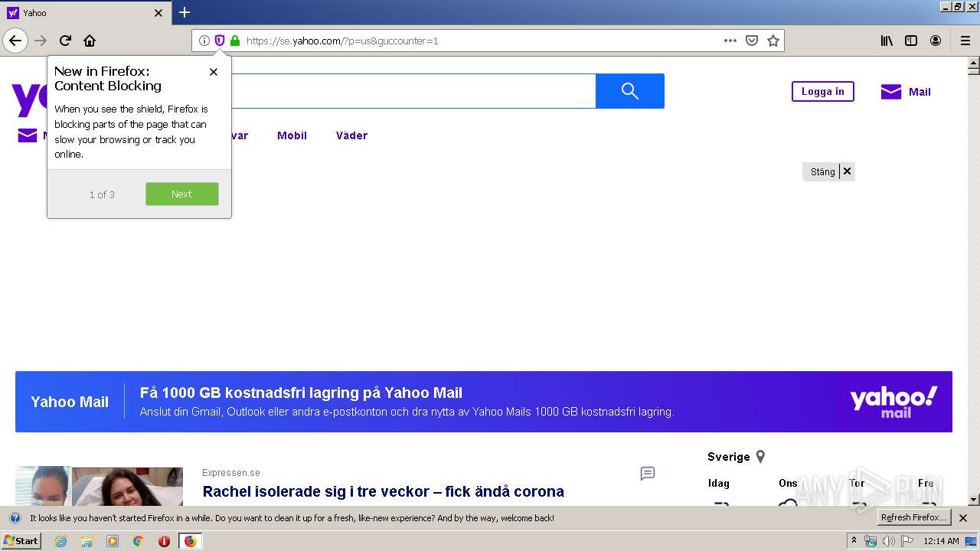This screenshot has height=551, width=980.
Task: Open media player taskbar icon
Action: (113, 541)
